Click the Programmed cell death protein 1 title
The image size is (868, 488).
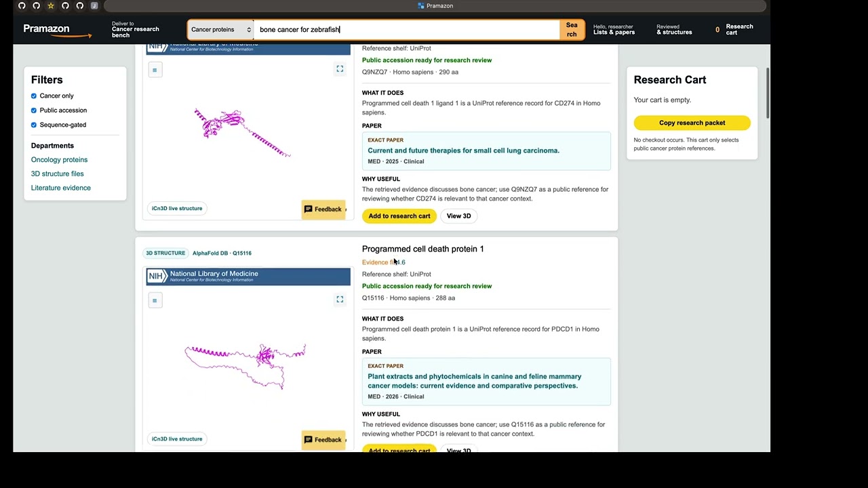point(423,249)
